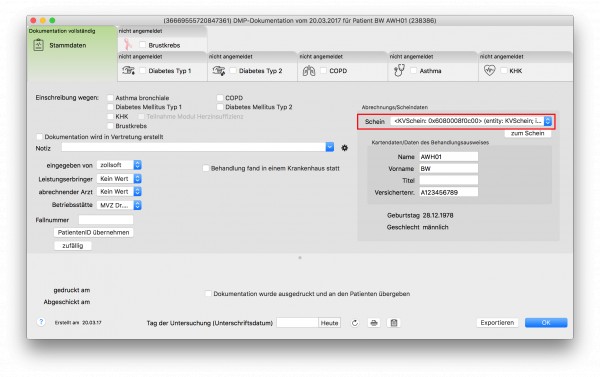Screen dimensions: 600x377
Task: Enable Brustkrebs checkbox in tab header
Action: (142, 45)
